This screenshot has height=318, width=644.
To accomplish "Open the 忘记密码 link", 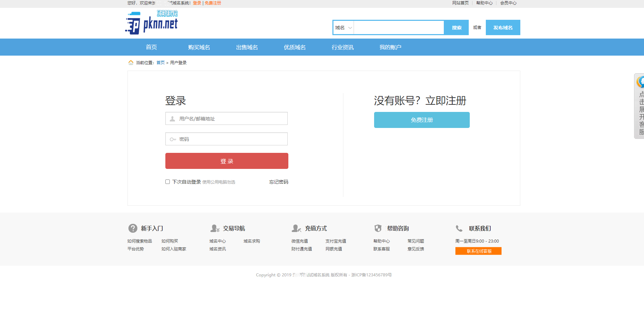I will (x=278, y=182).
